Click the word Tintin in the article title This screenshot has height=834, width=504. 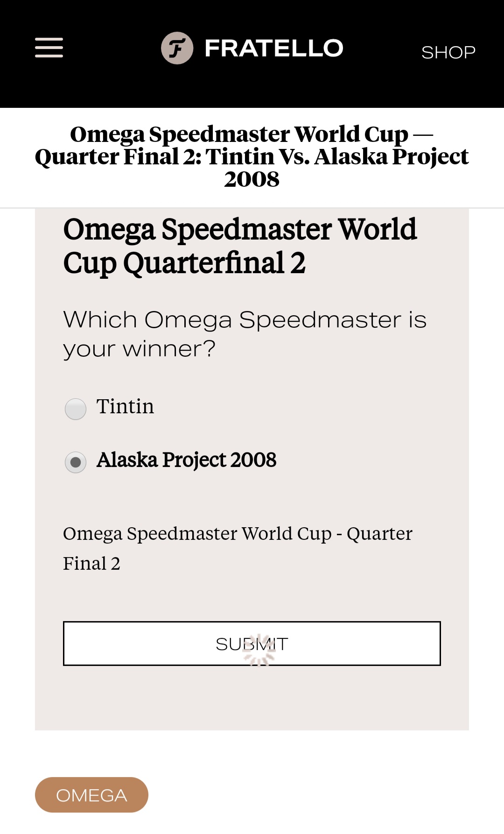coord(240,156)
